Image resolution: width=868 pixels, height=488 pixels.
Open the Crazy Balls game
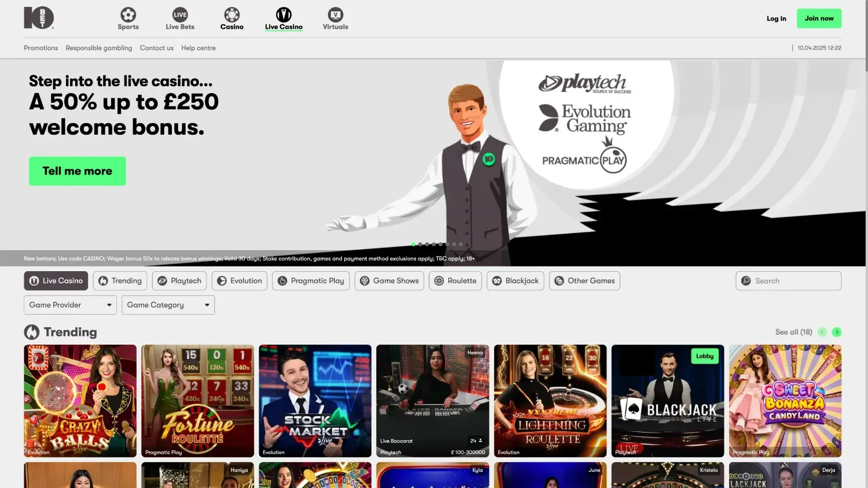click(x=80, y=401)
